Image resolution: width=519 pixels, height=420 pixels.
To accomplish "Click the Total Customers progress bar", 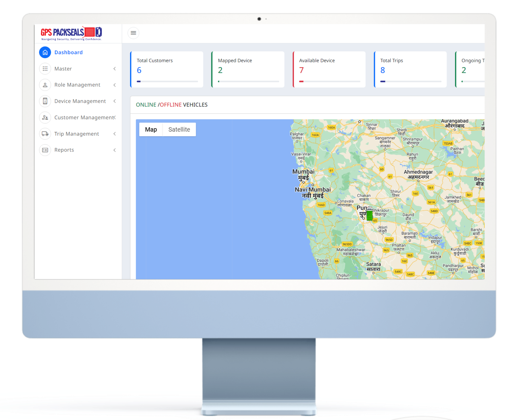I will (x=167, y=81).
